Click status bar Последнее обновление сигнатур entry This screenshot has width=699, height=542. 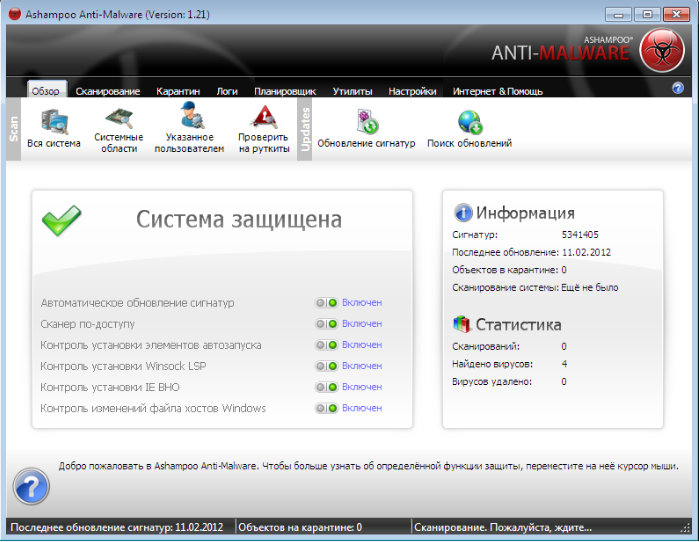pos(117,527)
